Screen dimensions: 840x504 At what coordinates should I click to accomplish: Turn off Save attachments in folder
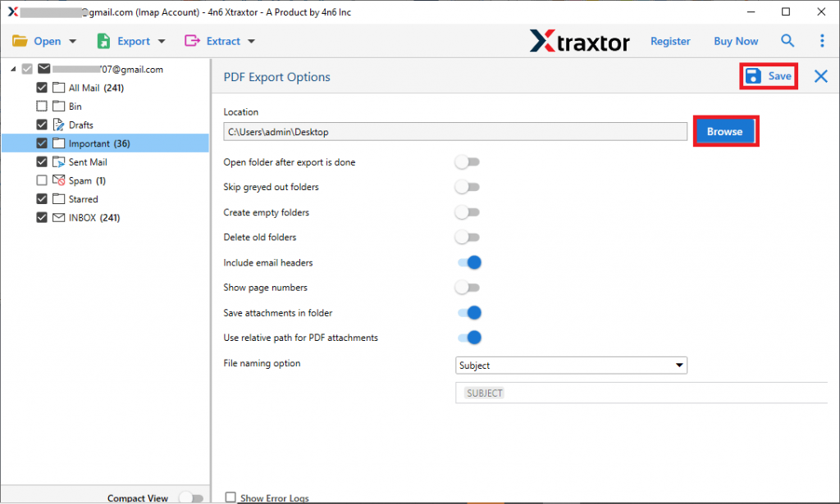click(469, 312)
